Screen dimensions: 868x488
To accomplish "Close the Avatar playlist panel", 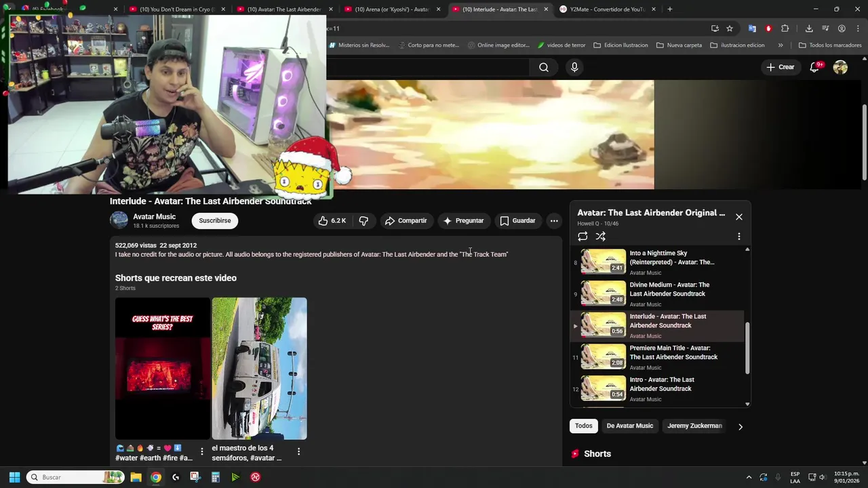I will coord(739,217).
